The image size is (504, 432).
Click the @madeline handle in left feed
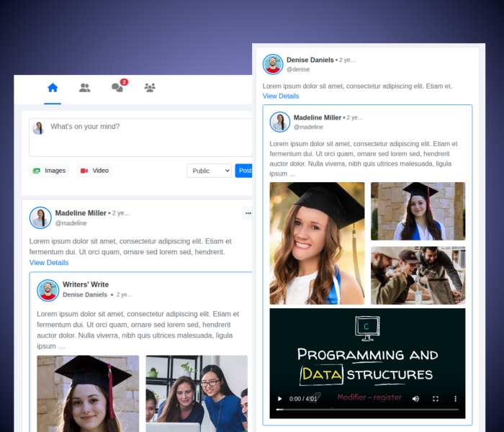coord(71,223)
